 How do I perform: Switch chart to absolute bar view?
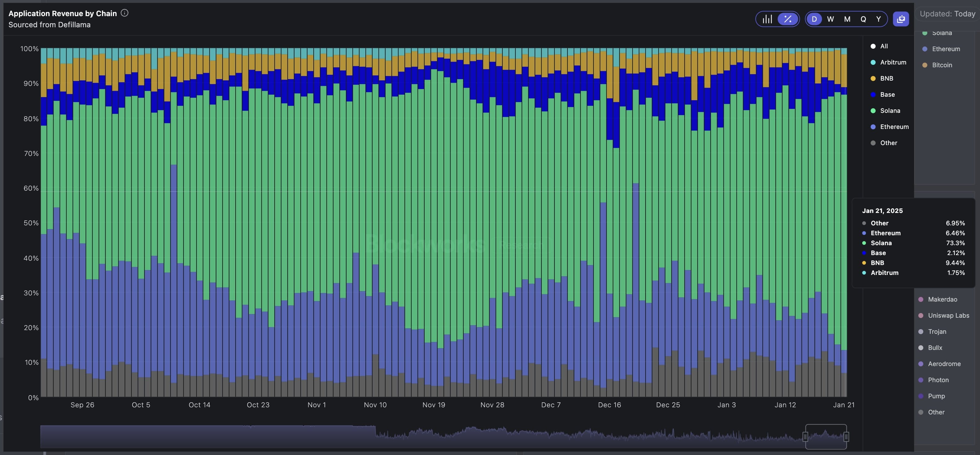[x=767, y=19]
